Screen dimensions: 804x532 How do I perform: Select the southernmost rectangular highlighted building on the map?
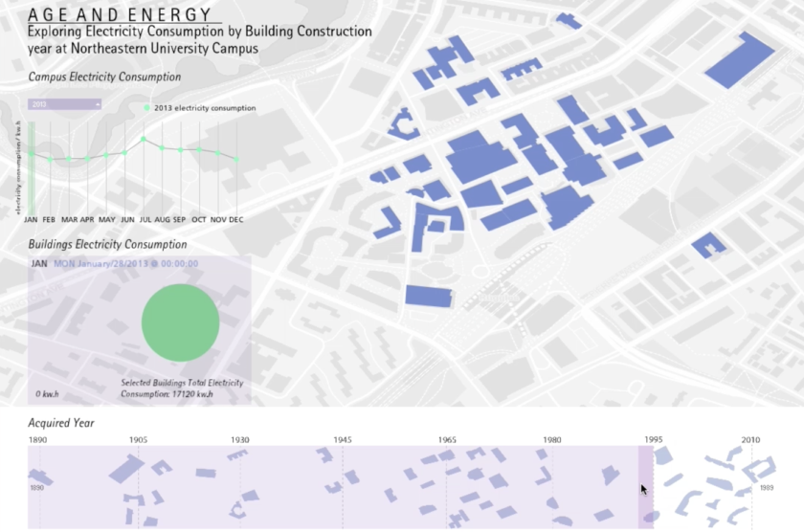tap(429, 297)
